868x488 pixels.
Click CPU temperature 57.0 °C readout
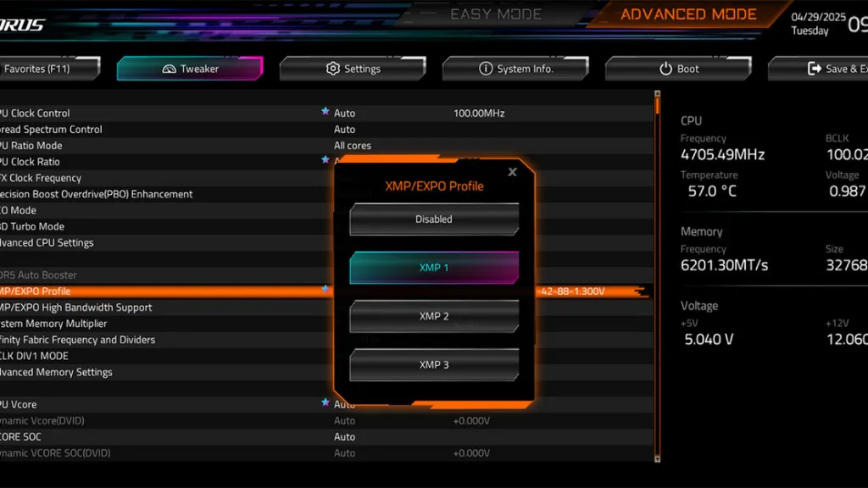tap(712, 191)
